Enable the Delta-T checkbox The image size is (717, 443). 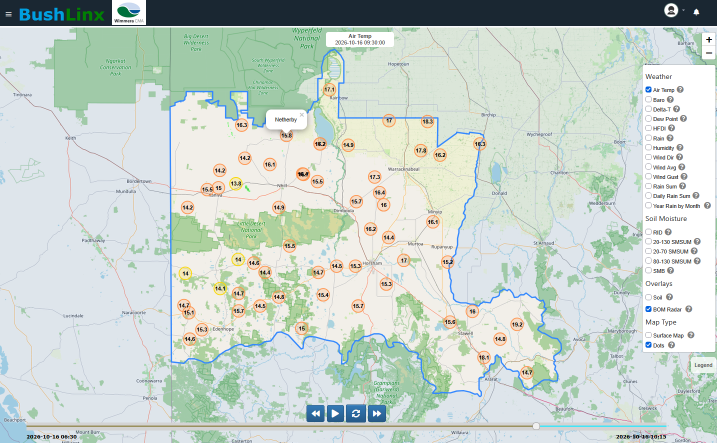coord(648,109)
